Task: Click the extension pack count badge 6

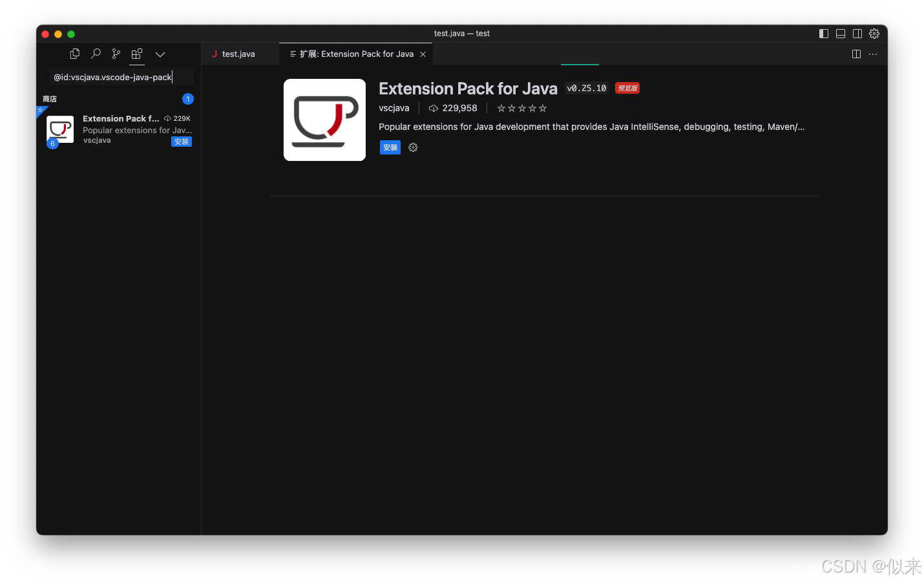Action: click(x=53, y=143)
